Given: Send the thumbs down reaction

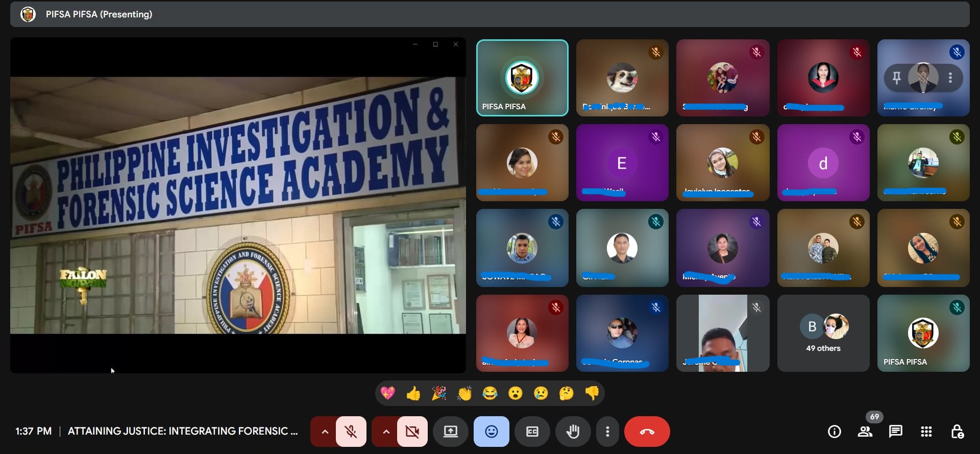Looking at the screenshot, I should 592,393.
